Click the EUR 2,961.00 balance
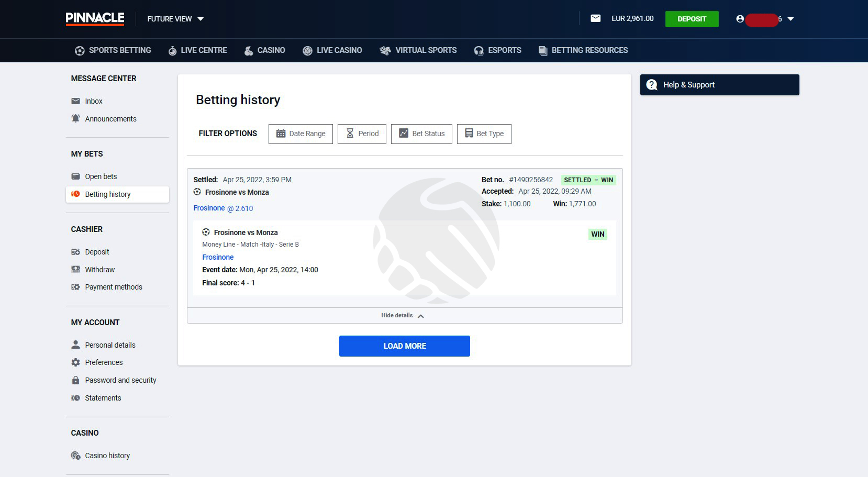 [632, 18]
